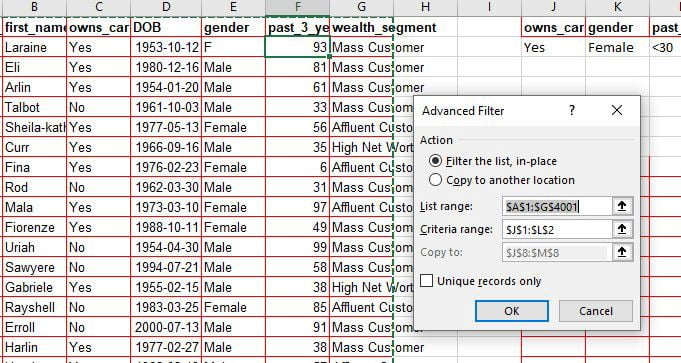Select Copy to another location option
This screenshot has width=681, height=363.
point(502,180)
